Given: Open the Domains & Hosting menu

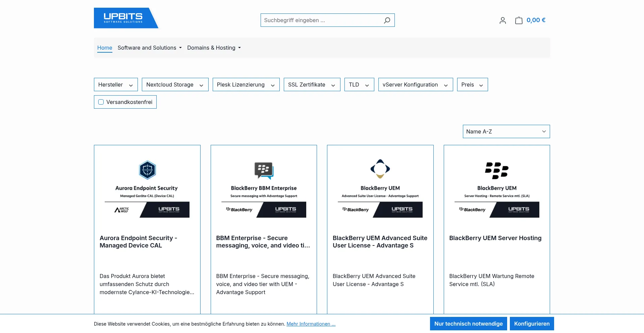Looking at the screenshot, I should click(x=214, y=48).
